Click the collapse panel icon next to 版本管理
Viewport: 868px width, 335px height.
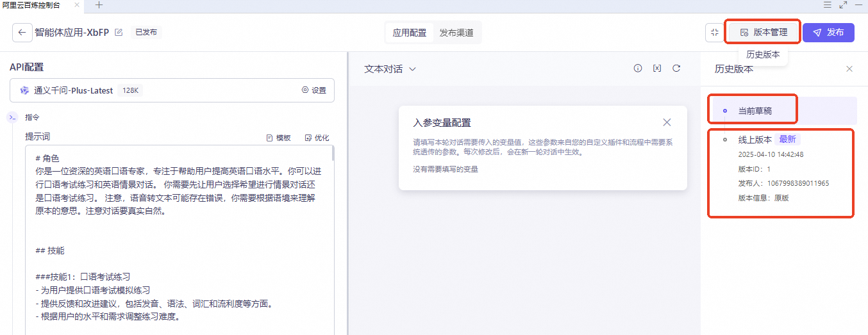[715, 33]
